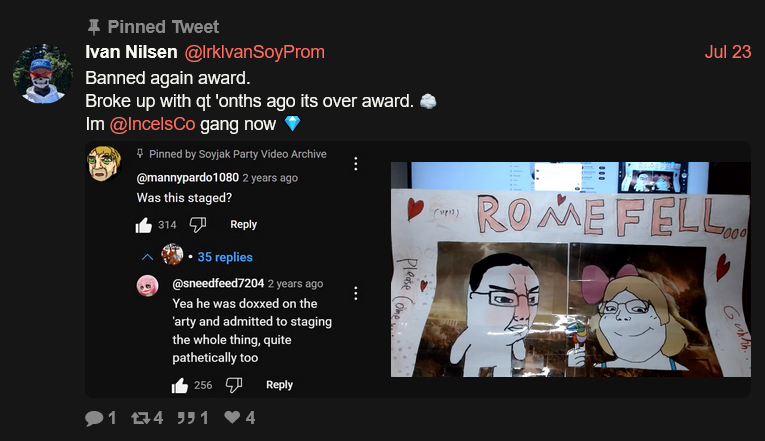Click the quote marks icon
Image resolution: width=765 pixels, height=441 pixels.
coord(186,418)
